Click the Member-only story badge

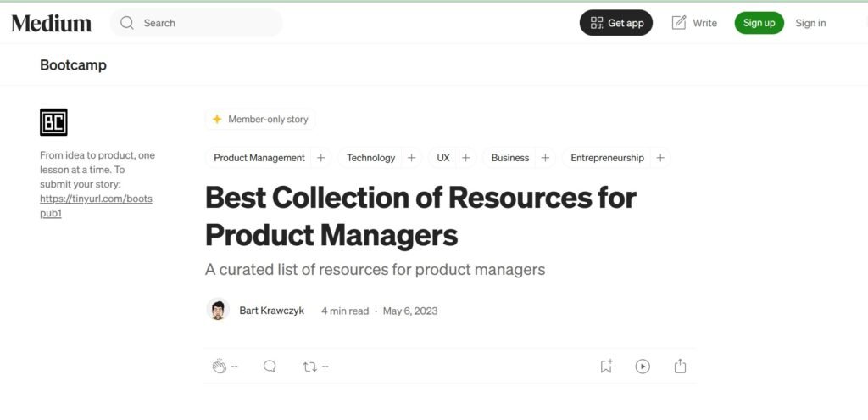(x=260, y=119)
